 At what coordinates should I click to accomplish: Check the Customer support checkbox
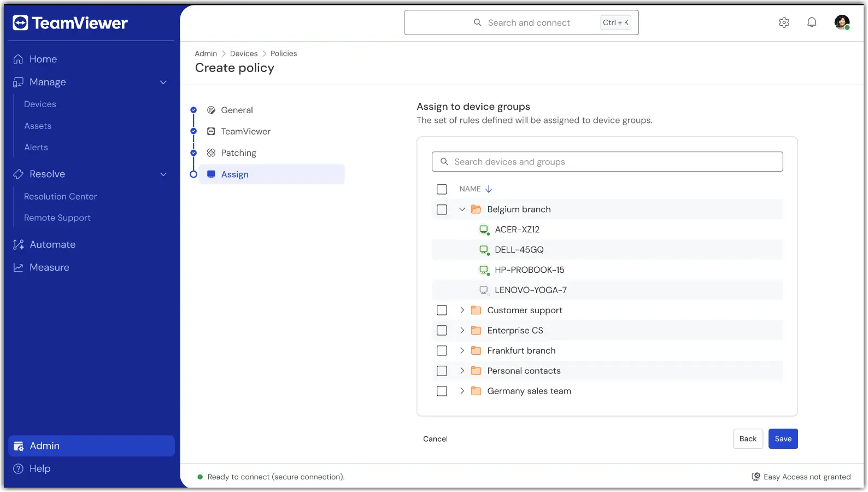pyautogui.click(x=442, y=310)
